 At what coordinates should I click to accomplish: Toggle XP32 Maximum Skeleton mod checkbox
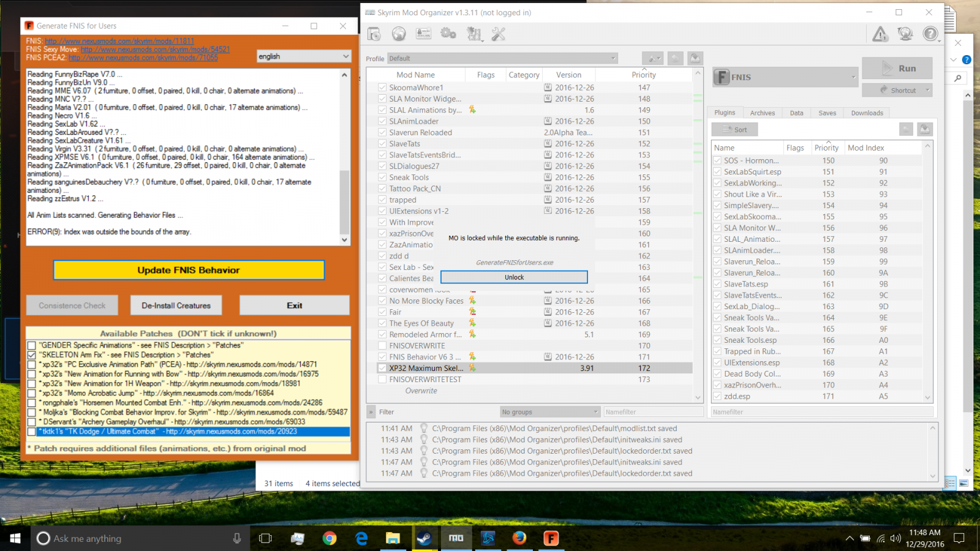pos(382,368)
